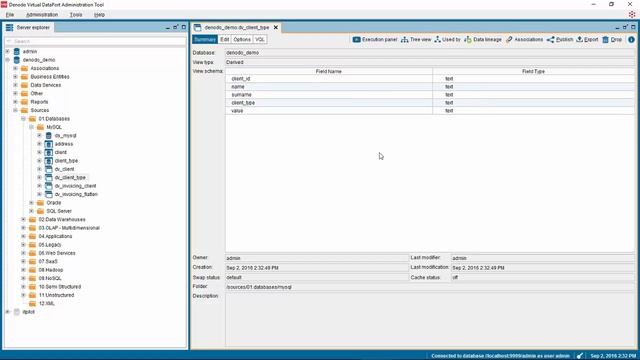The image size is (640, 360).
Task: Switch to the Options tab
Action: [x=242, y=40]
